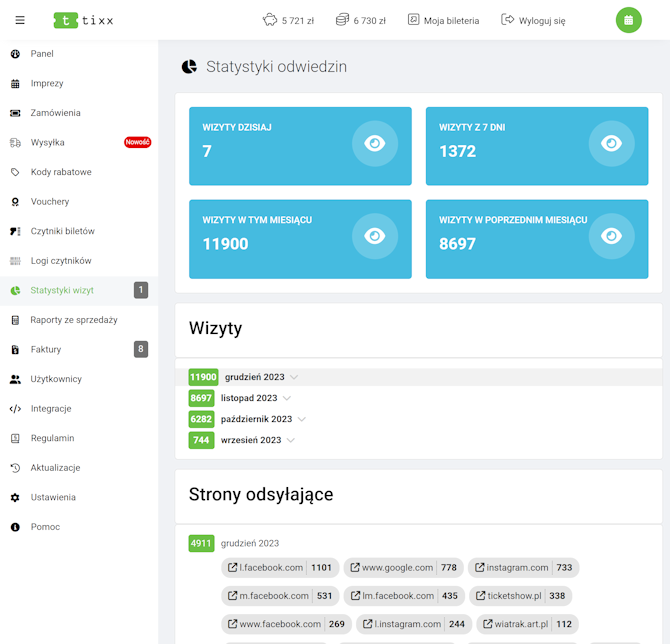
Task: Click the piggy bank balance icon
Action: pyautogui.click(x=269, y=20)
